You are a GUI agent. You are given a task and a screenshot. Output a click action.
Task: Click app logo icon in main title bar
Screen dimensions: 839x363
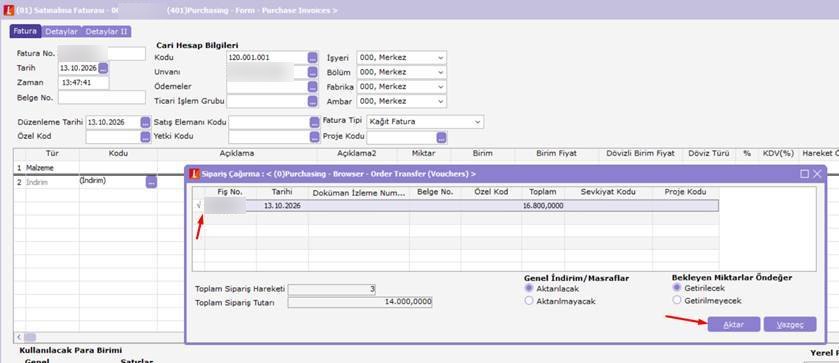click(8, 10)
